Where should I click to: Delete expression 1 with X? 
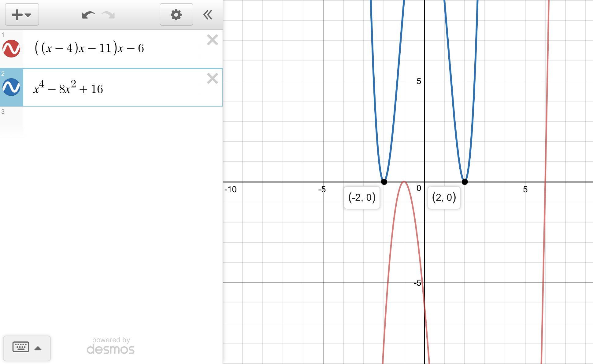pos(212,40)
